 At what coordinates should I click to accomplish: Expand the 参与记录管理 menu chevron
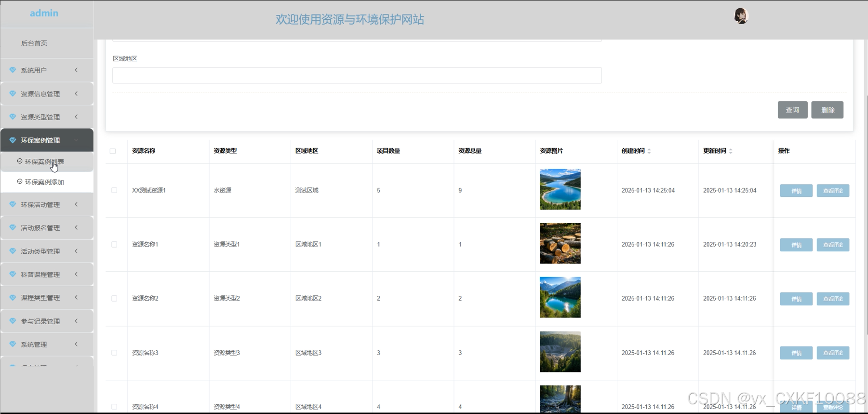(x=76, y=321)
